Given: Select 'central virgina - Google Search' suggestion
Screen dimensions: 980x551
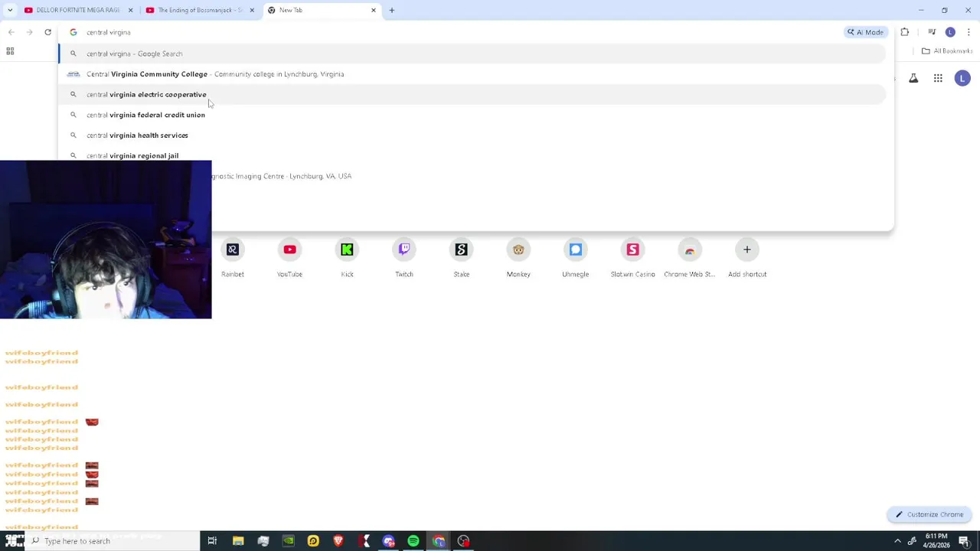Looking at the screenshot, I should click(x=472, y=54).
